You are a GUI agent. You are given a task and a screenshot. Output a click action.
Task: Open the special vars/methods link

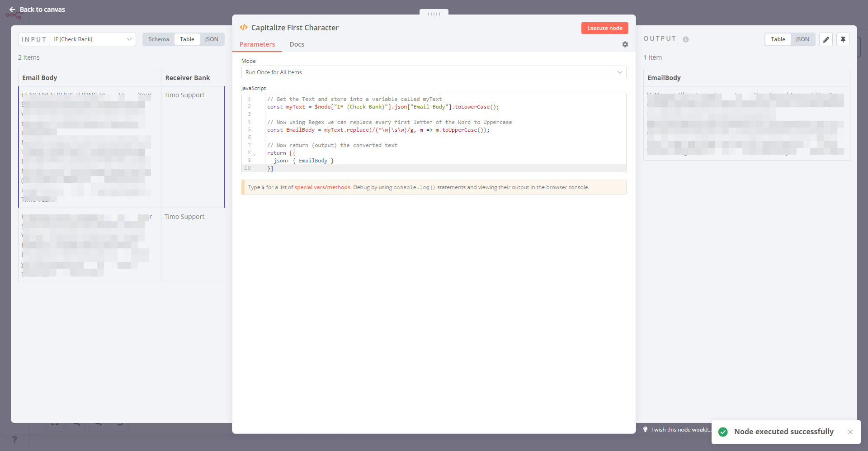pyautogui.click(x=322, y=187)
